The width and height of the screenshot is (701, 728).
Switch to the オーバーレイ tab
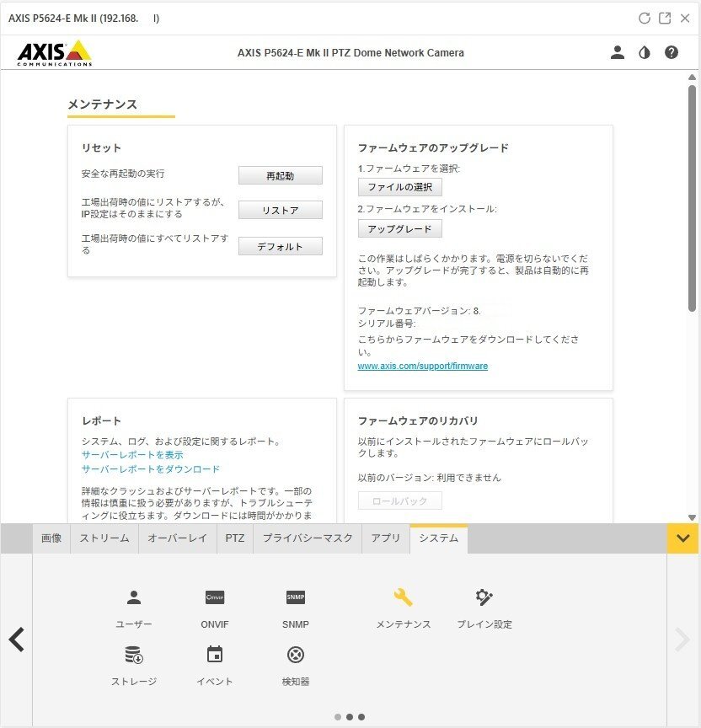pos(177,538)
